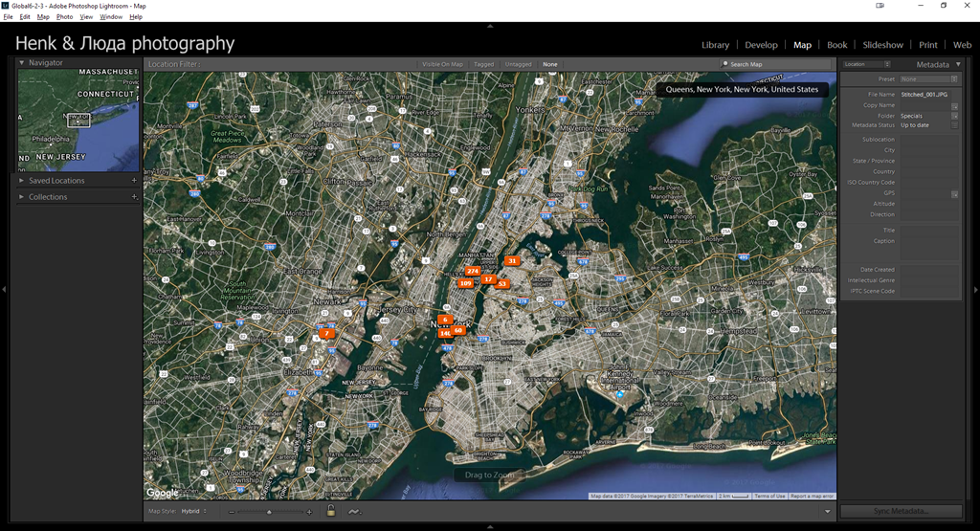Open the Preset None dropdown
Viewport: 980px width, 531px height.
pyautogui.click(x=928, y=79)
